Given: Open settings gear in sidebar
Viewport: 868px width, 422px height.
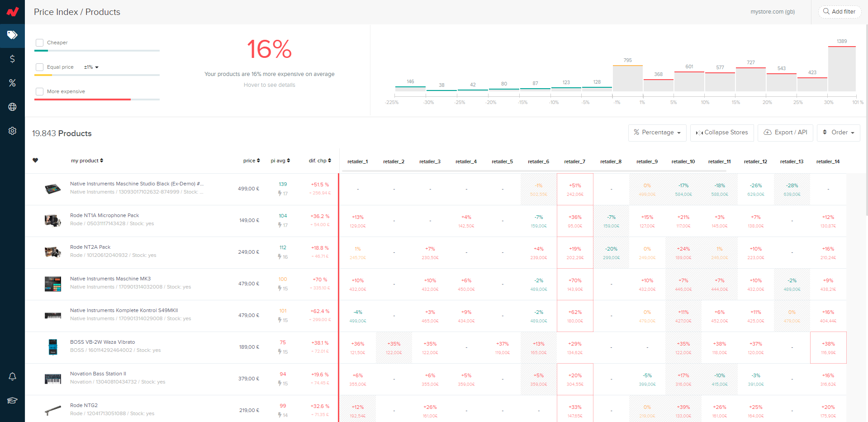Looking at the screenshot, I should pyautogui.click(x=12, y=131).
